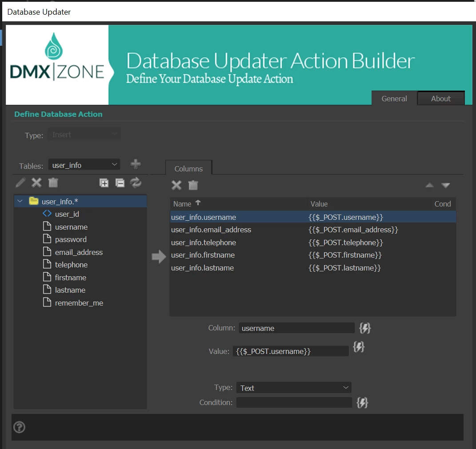The image size is (476, 449).
Task: Open data binding picker beside Value field
Action: pos(359,347)
